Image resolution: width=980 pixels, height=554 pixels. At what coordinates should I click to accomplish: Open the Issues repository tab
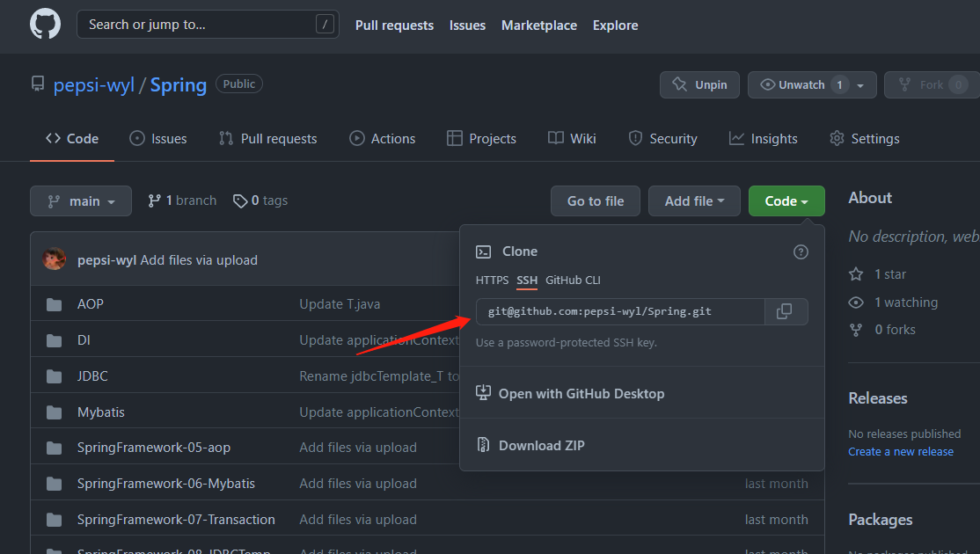[x=157, y=139]
